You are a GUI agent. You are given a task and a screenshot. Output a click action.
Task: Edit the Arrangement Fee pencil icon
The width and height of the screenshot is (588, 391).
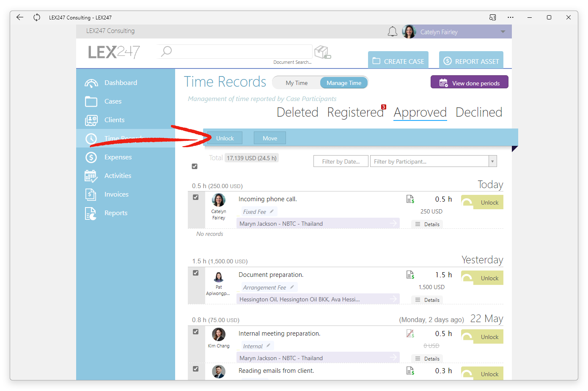292,287
